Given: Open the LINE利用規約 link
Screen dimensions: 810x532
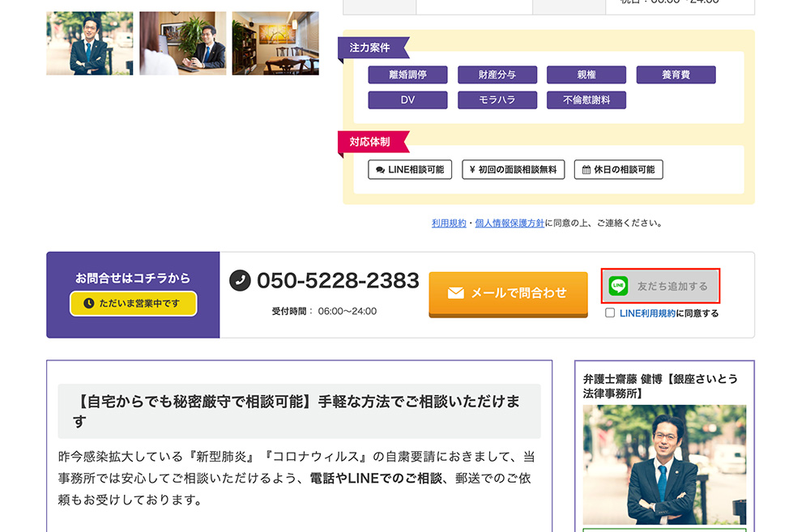Looking at the screenshot, I should (x=647, y=313).
